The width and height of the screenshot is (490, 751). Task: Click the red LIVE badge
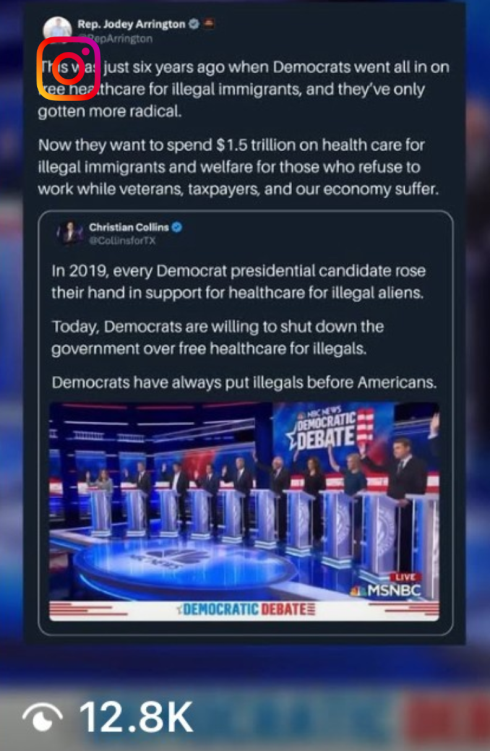405,577
